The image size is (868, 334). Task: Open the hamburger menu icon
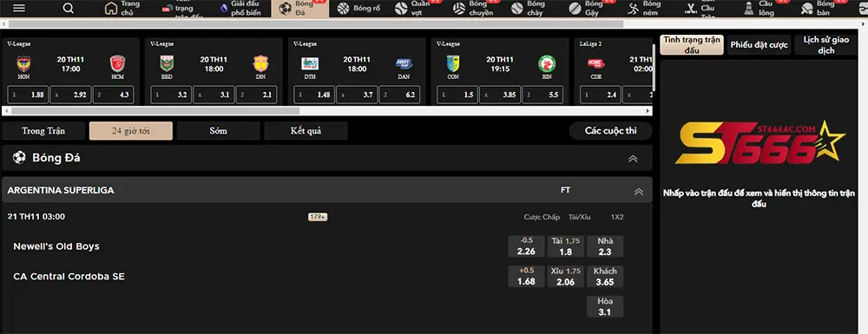[19, 9]
